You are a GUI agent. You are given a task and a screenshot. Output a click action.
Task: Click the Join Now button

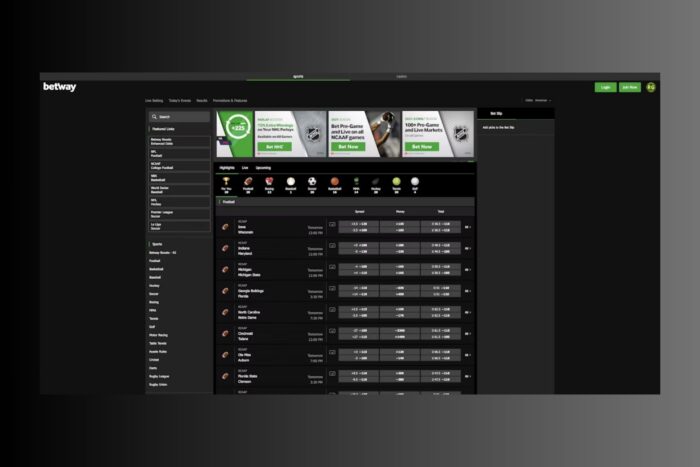point(629,87)
